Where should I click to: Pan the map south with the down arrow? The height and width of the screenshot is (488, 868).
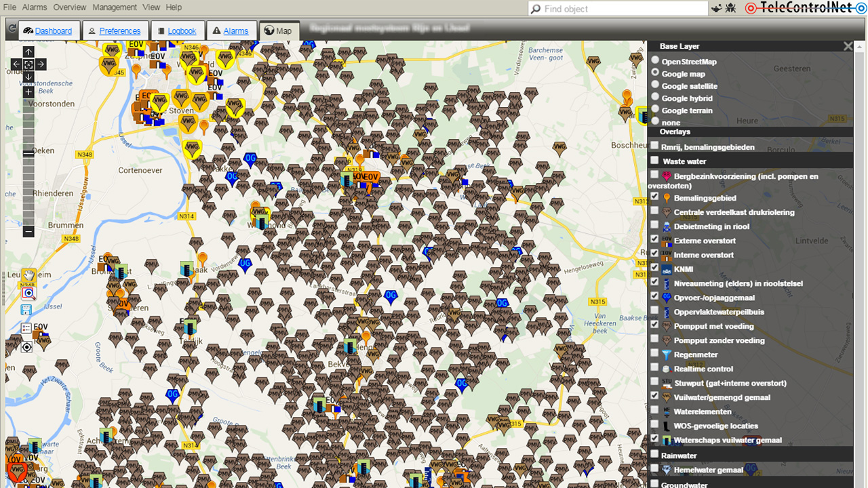[x=28, y=77]
